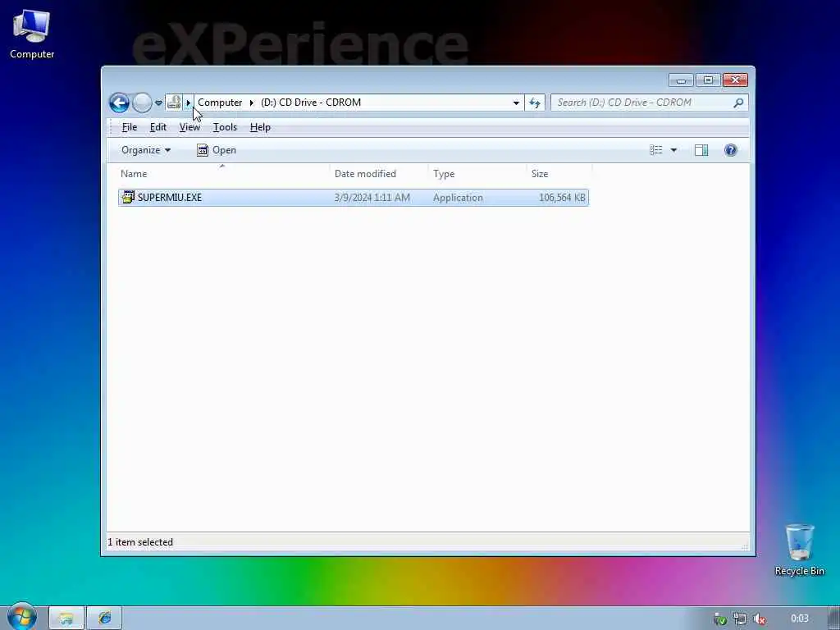The width and height of the screenshot is (840, 630).
Task: Open the View menu
Action: [x=189, y=127]
